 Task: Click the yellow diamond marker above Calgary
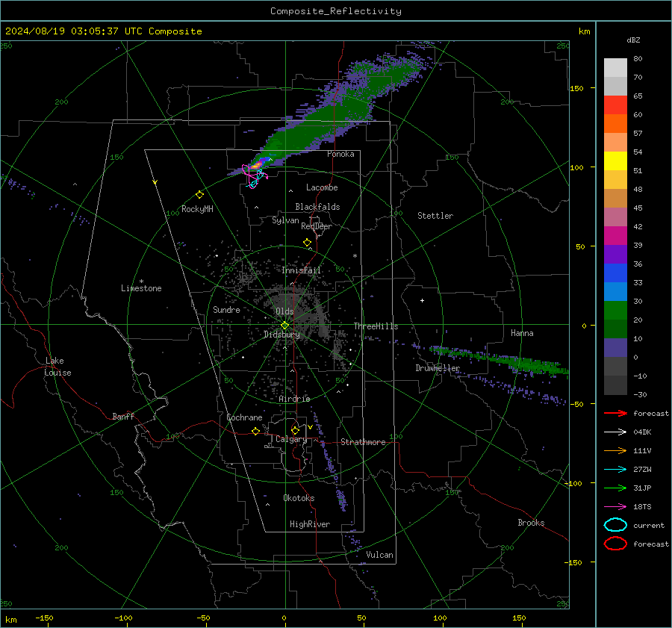[x=295, y=430]
